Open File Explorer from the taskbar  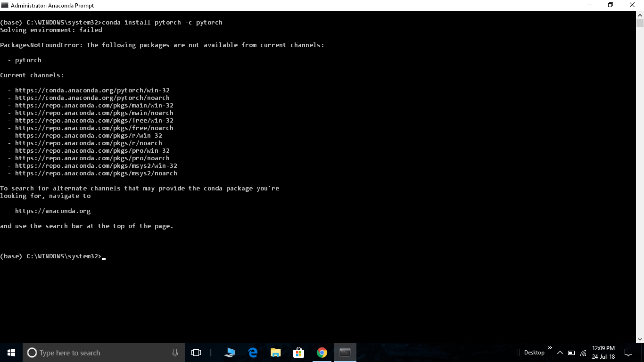click(276, 353)
